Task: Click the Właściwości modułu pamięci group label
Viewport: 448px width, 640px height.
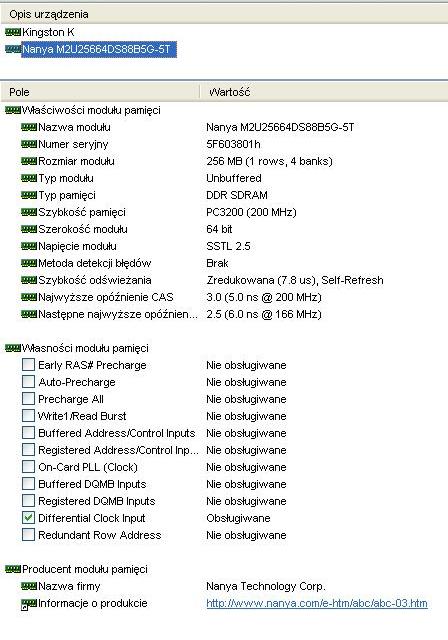Action: click(91, 110)
